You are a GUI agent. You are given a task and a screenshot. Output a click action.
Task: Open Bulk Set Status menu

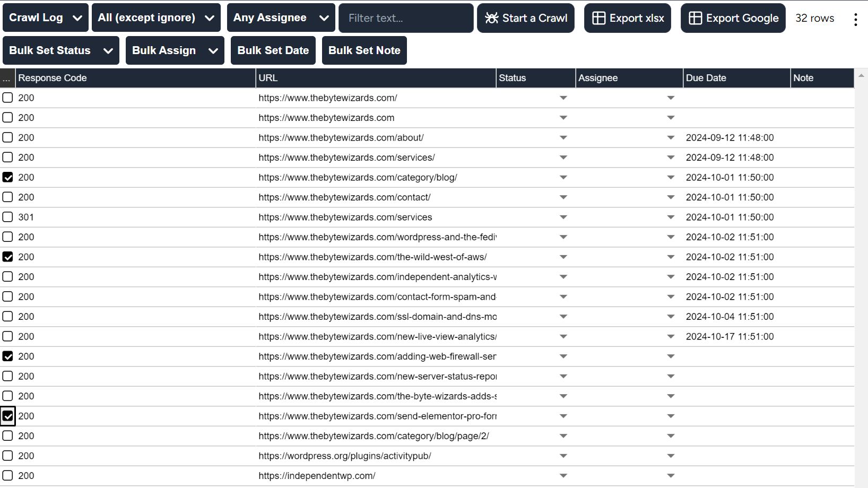[x=61, y=50]
